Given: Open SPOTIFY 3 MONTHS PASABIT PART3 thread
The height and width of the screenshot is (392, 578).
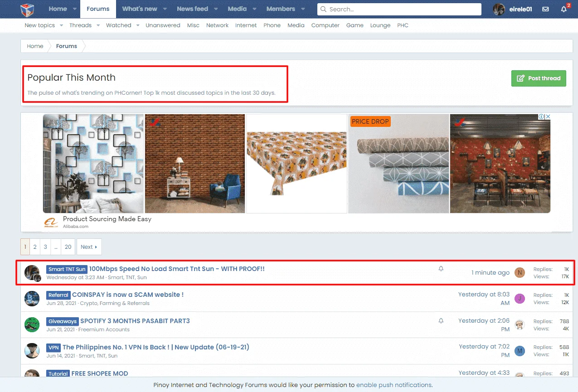Looking at the screenshot, I should 135,321.
